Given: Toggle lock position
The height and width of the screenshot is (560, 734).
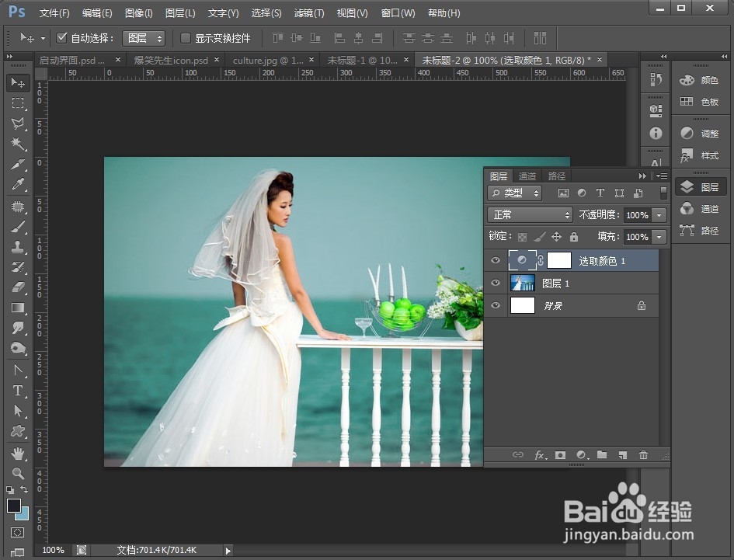Looking at the screenshot, I should 556,237.
